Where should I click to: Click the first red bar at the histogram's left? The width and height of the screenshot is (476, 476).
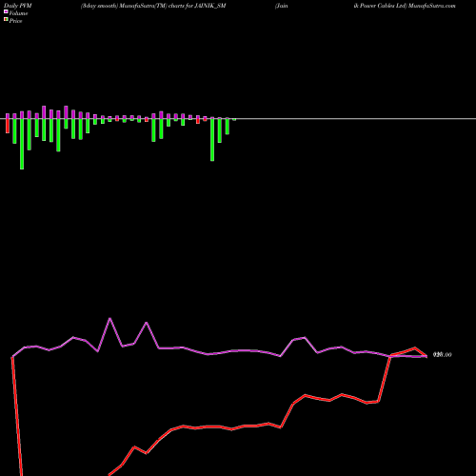click(8, 126)
